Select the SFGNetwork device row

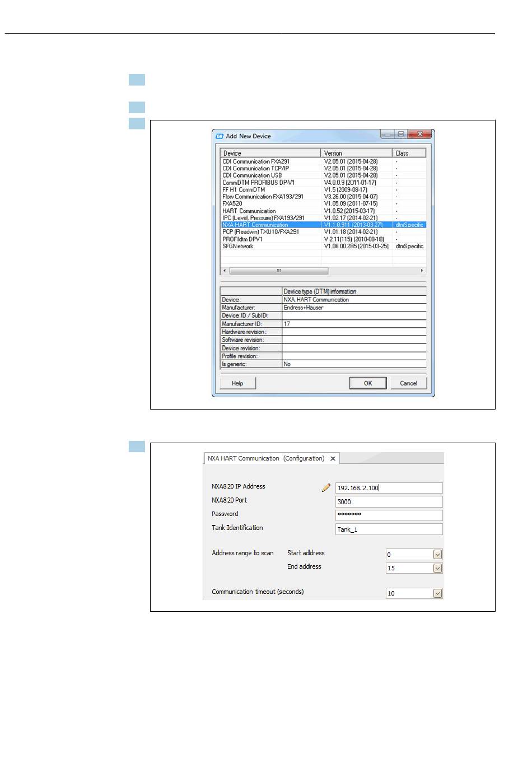323,246
